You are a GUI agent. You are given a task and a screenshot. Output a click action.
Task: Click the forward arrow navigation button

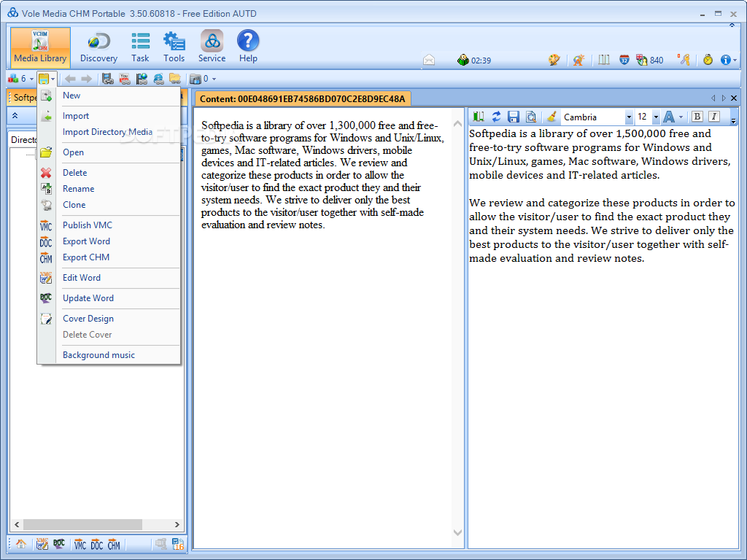pos(86,79)
